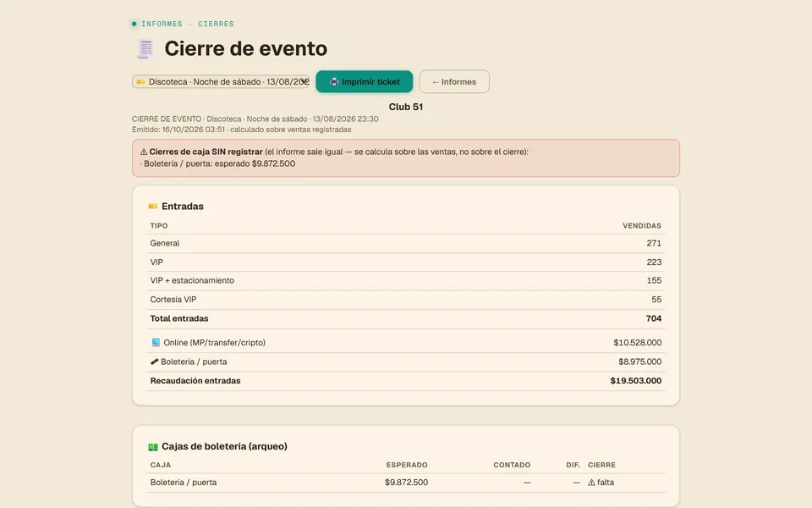The image size is (812, 508).
Task: Click the laptop icon beside Online (MP/transfer/cripto)
Action: coord(156,343)
